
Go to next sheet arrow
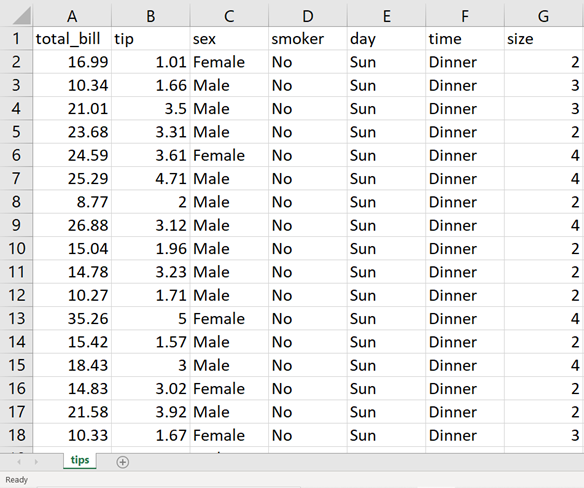[36, 462]
